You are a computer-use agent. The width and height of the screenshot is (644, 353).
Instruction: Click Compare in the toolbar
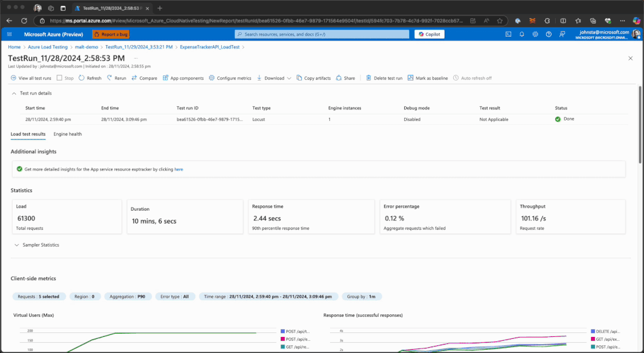[144, 78]
